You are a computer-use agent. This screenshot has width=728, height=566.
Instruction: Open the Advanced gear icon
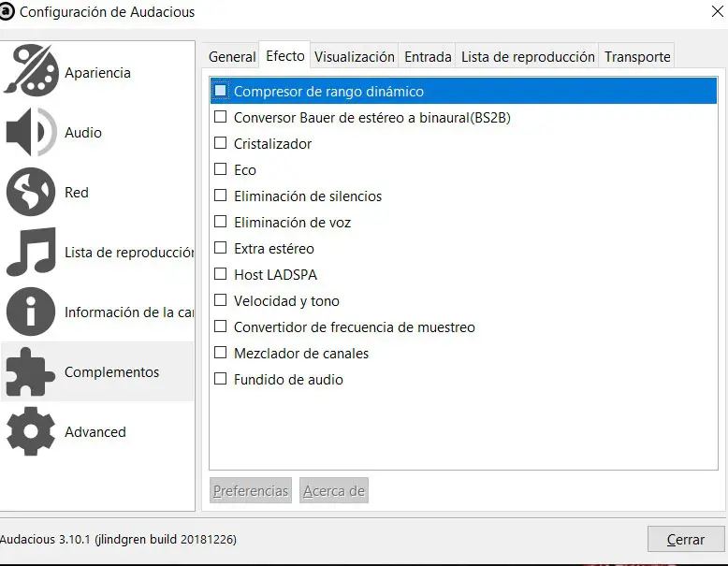coord(31,431)
